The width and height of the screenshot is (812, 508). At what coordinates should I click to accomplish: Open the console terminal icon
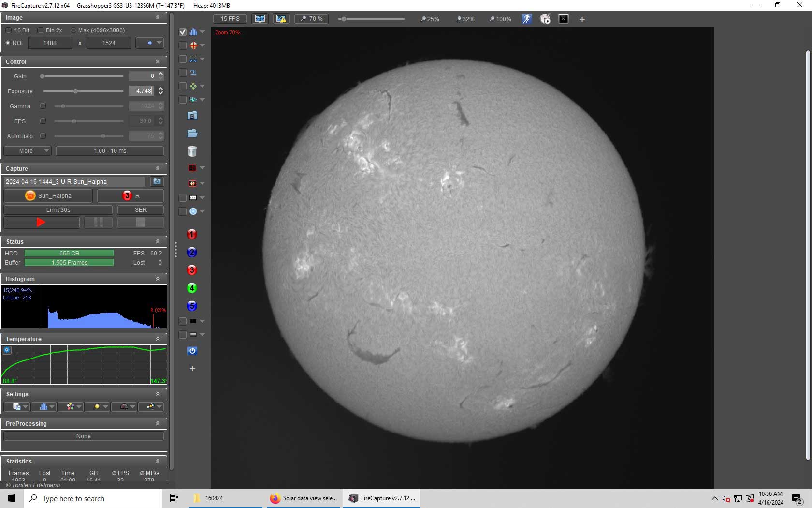(x=564, y=19)
